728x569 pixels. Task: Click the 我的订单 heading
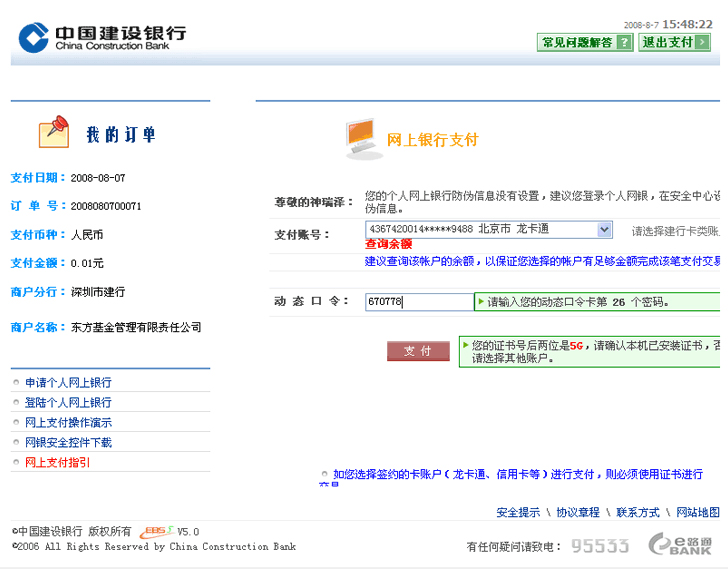[121, 135]
